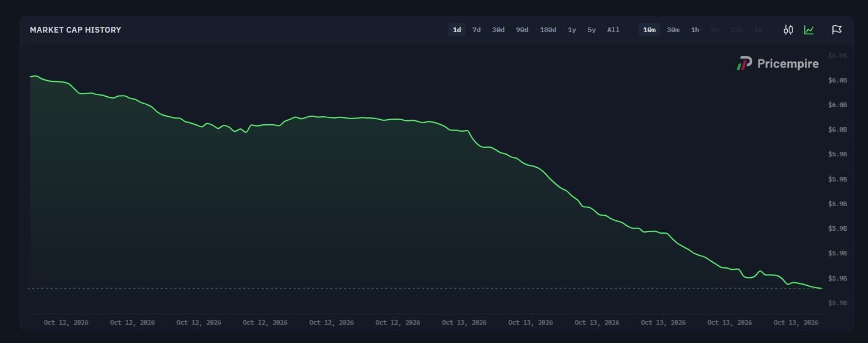Click the flag icon in chart header

[836, 30]
